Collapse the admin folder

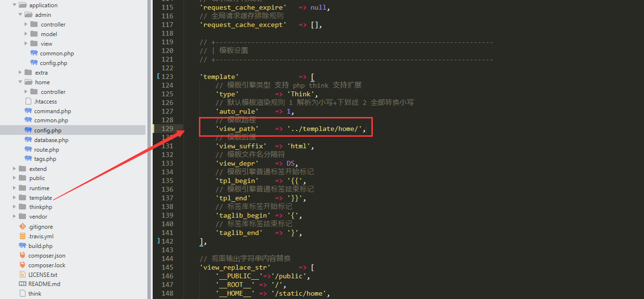[21, 14]
